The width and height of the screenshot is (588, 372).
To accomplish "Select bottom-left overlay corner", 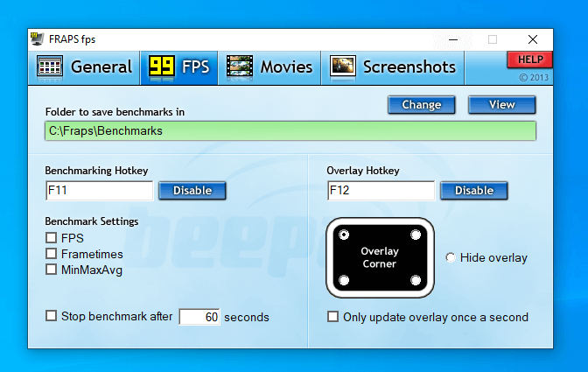I will pos(344,280).
